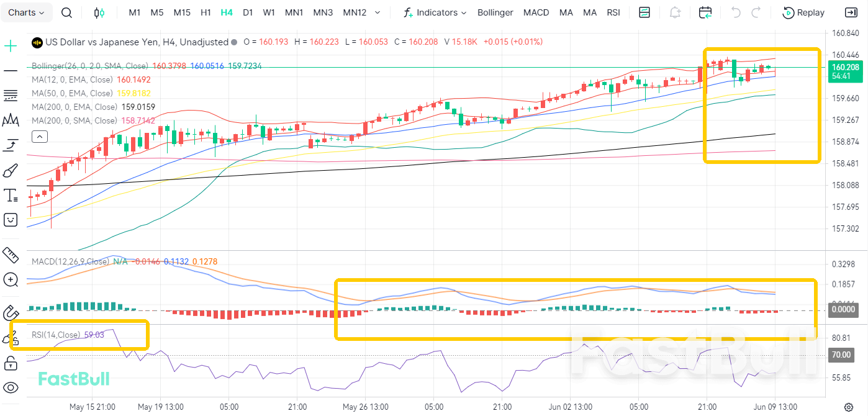
Task: Toggle lock all drawings padlock
Action: coord(11,363)
